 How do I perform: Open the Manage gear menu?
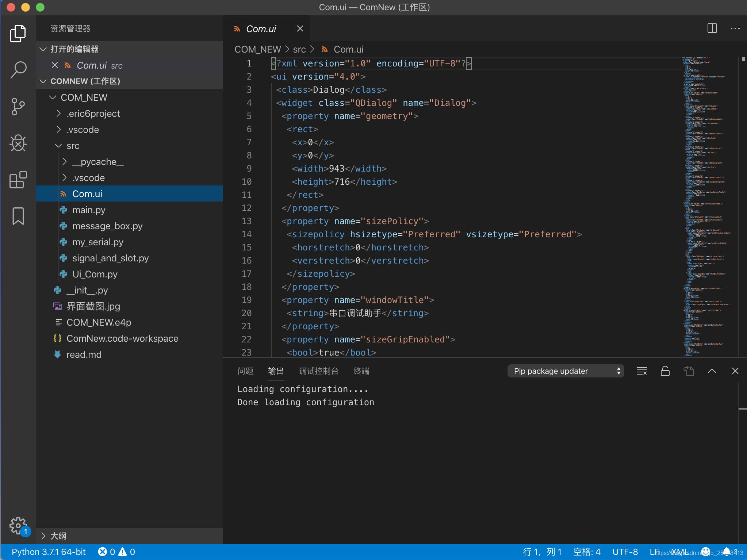18,526
